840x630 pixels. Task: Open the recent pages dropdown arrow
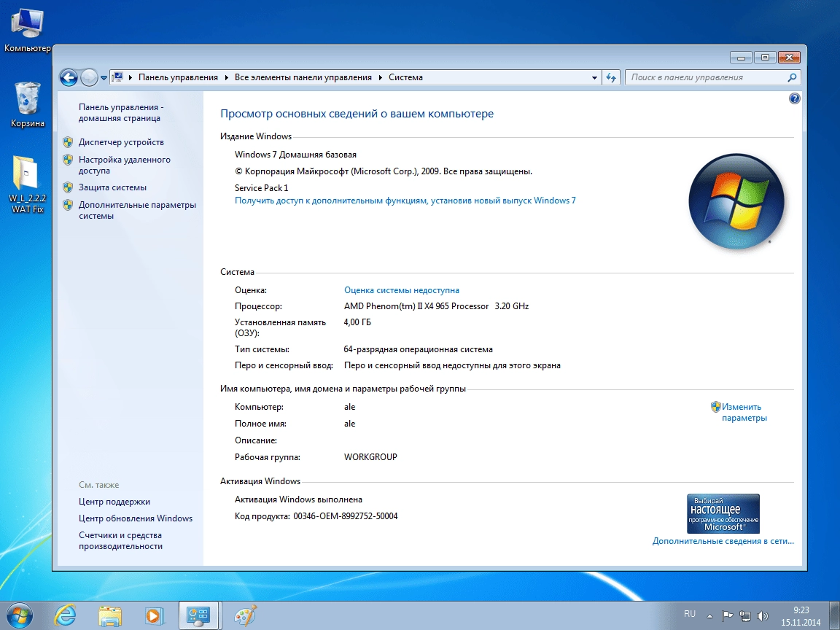(104, 78)
